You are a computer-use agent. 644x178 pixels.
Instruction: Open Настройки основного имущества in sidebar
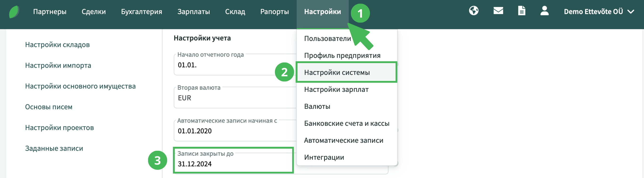tap(80, 86)
